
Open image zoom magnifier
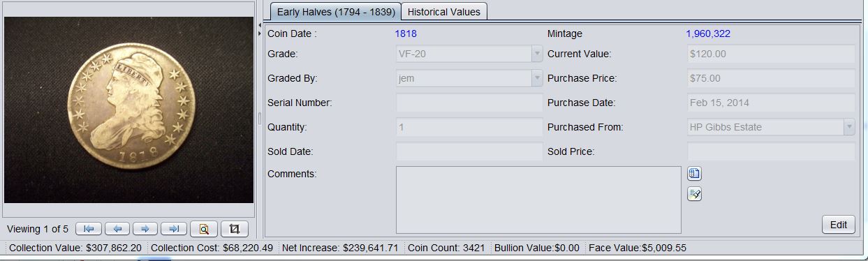tap(203, 229)
